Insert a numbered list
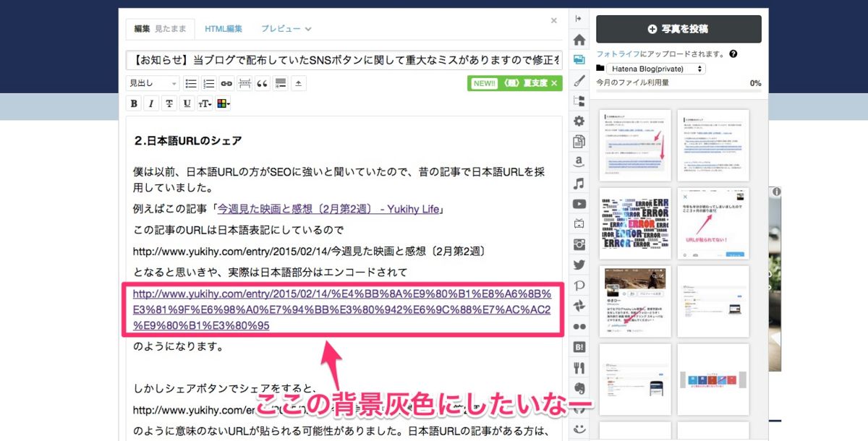868x441 pixels. [x=209, y=83]
